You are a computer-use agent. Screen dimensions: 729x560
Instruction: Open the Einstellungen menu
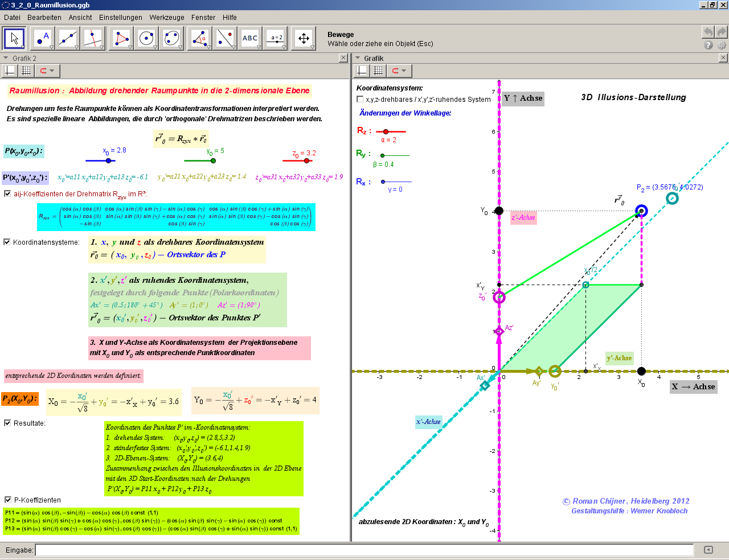(x=121, y=18)
